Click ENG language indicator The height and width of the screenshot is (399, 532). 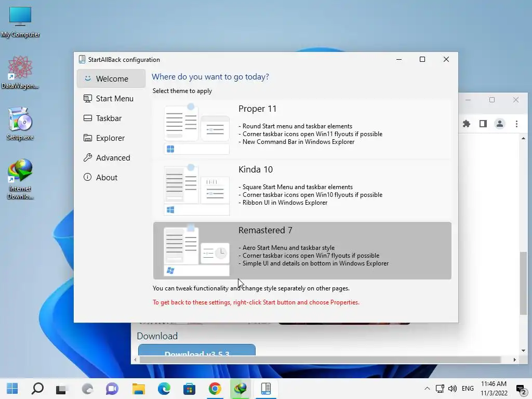tap(468, 389)
